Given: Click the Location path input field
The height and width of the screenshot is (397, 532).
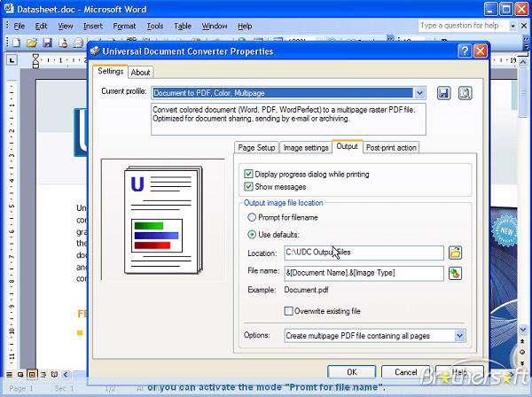Looking at the screenshot, I should (364, 253).
